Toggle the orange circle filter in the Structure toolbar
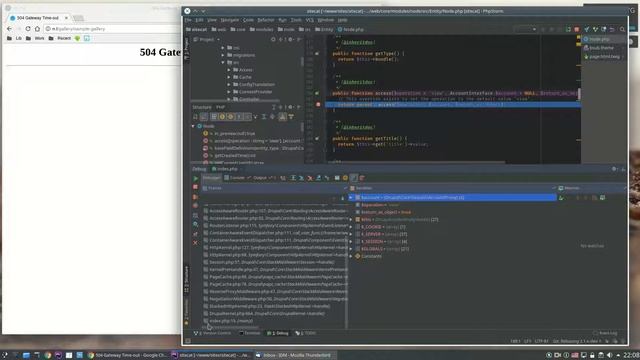Screen dimensions: 640x360 pos(230,117)
